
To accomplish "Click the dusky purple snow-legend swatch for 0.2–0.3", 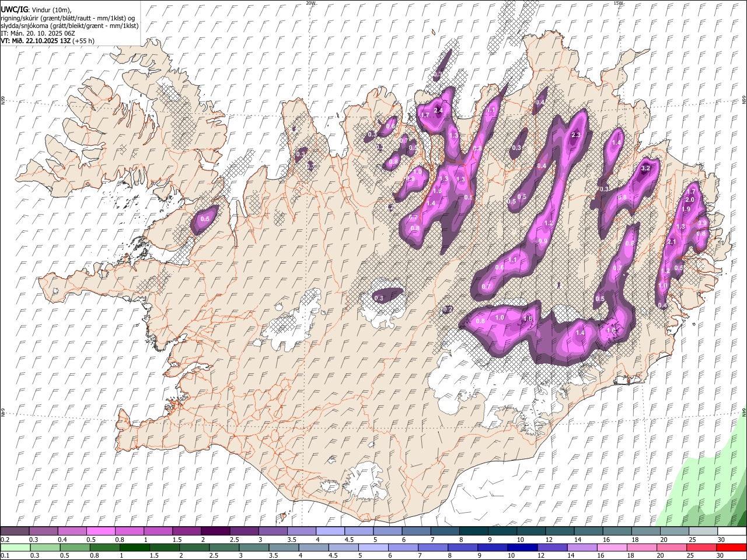I will [x=15, y=531].
